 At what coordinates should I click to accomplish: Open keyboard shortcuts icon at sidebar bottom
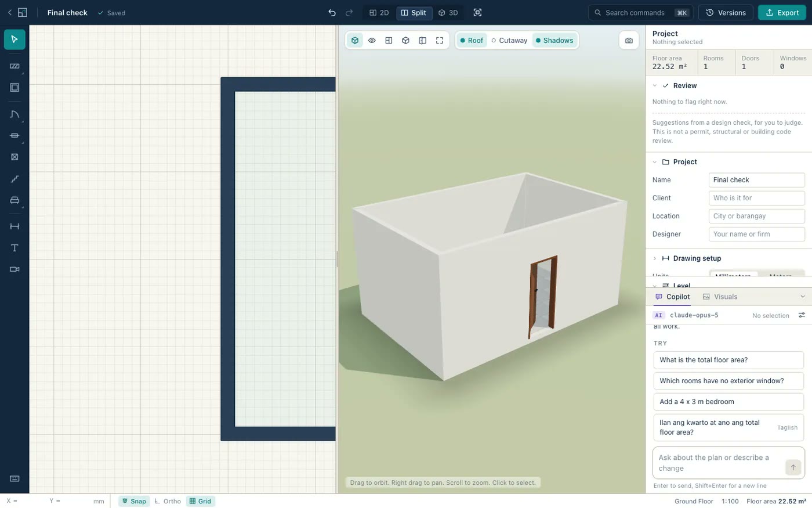[x=14, y=479]
